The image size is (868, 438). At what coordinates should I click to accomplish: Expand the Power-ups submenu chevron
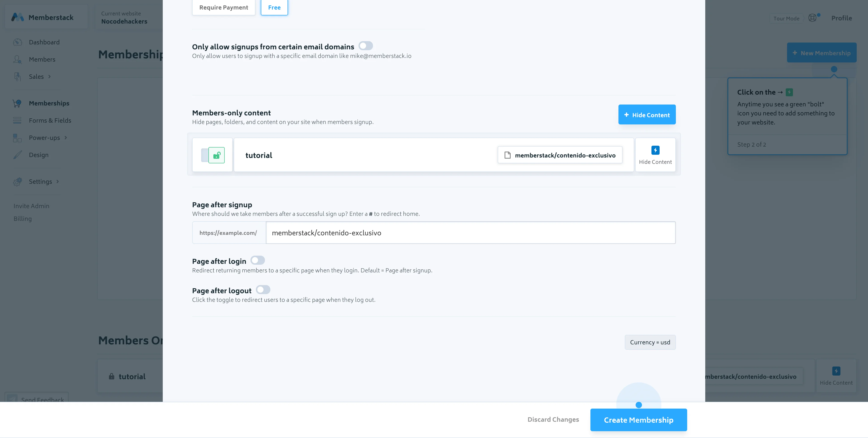[66, 138]
